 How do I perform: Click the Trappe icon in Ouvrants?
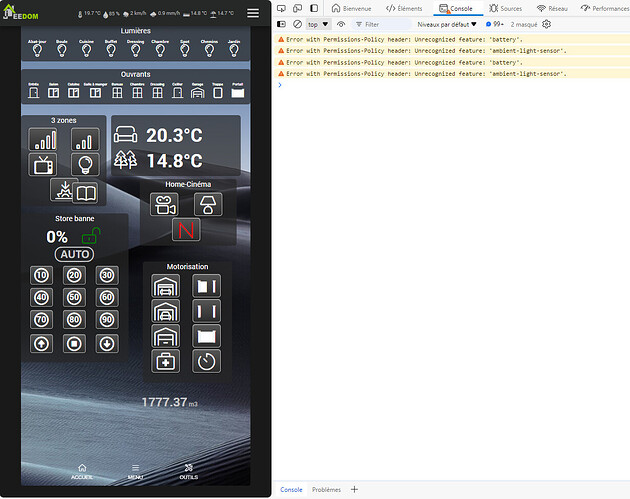click(218, 93)
